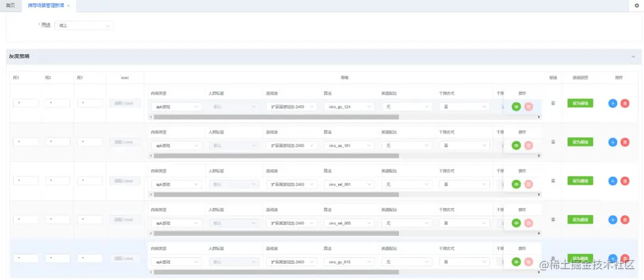
Task: Open the 游戏池 dropdown in vivo_gc_124 row
Action: (292, 106)
